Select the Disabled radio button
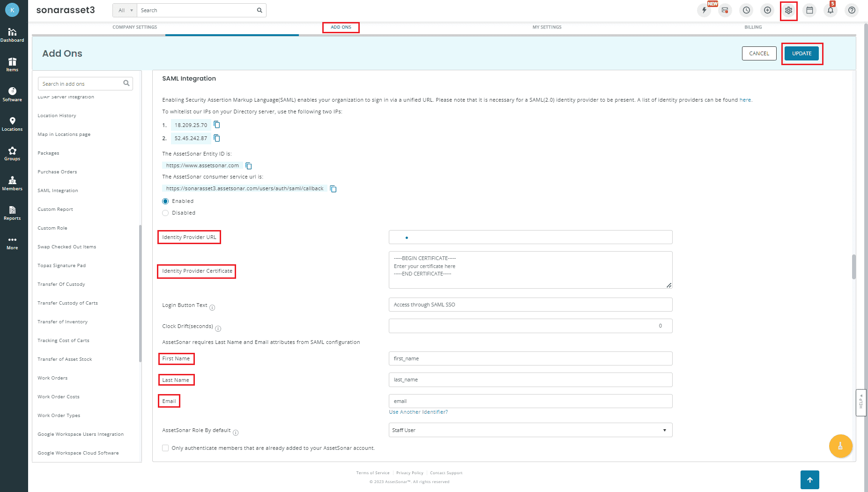 tap(165, 213)
